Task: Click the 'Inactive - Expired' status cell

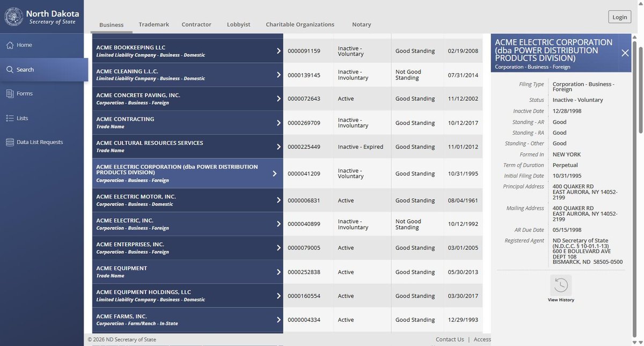Action: point(361,147)
